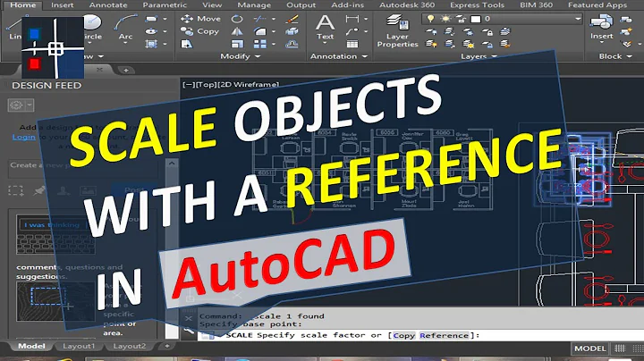Select the Arc drawing tool
This screenshot has width=644, height=361.
point(125,26)
